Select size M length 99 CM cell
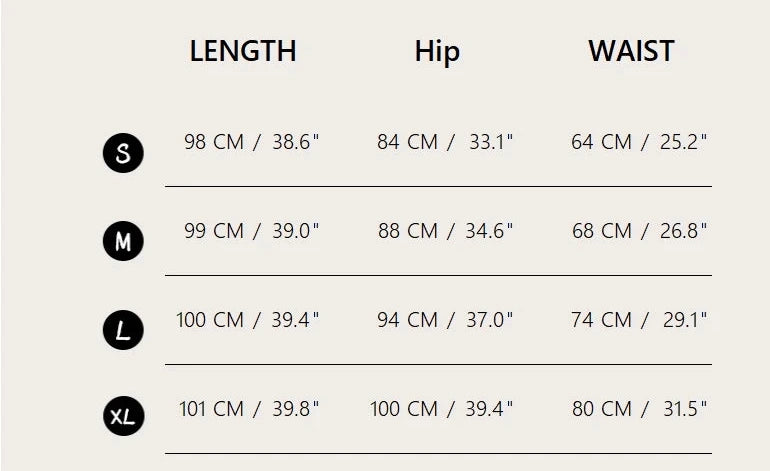The image size is (770, 471). pos(214,231)
